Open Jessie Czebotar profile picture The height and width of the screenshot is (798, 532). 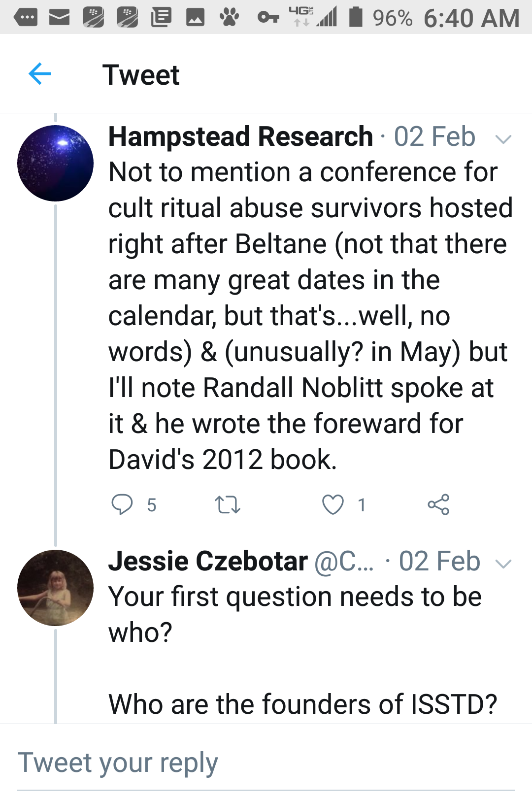coord(55,588)
